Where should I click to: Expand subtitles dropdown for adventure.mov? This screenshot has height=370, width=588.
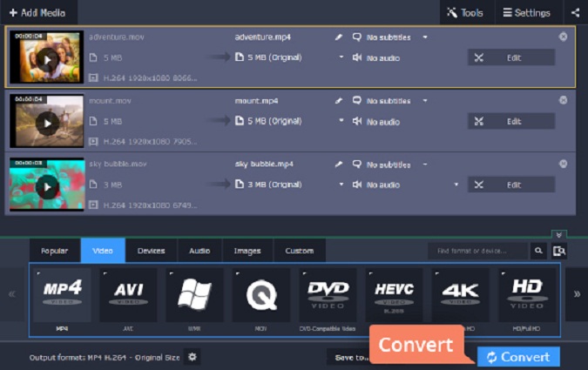[x=425, y=37]
